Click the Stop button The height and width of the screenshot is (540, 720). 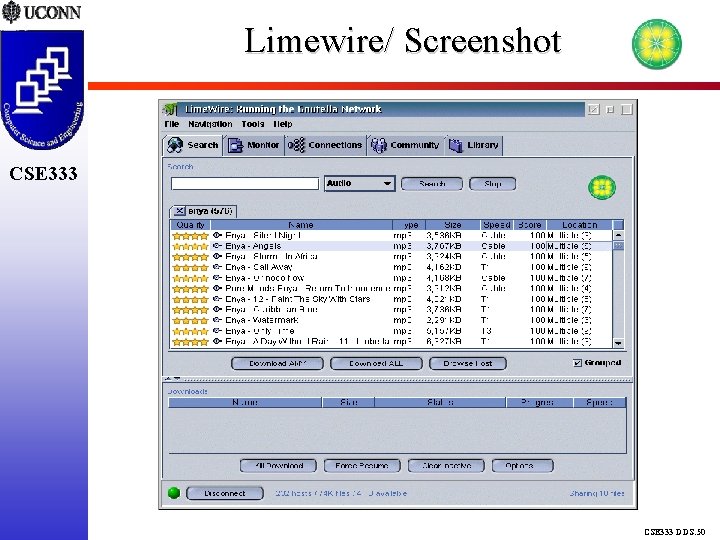[x=493, y=184]
